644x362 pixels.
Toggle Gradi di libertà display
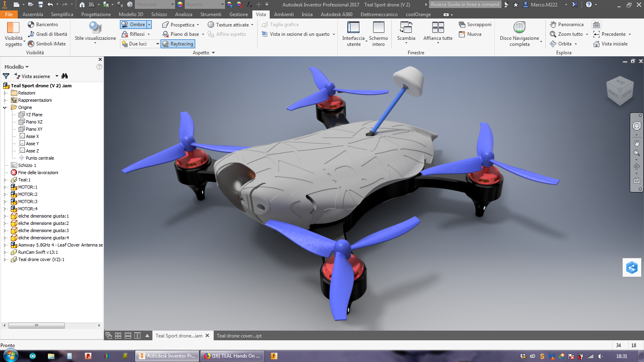point(47,34)
